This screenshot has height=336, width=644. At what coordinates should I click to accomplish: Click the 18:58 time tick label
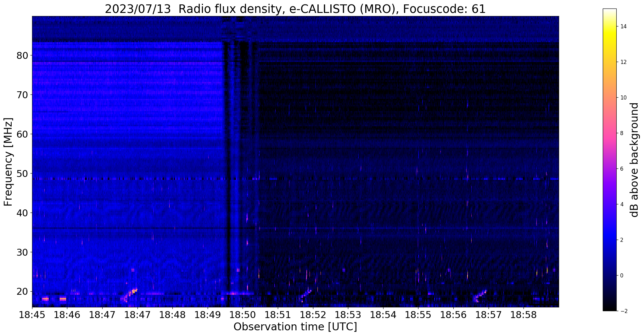pos(523,315)
